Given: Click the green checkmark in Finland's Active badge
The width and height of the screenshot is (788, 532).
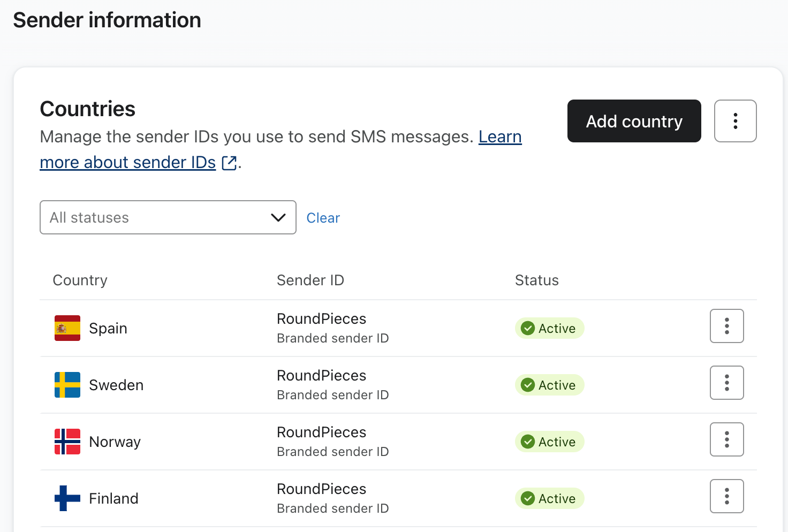Looking at the screenshot, I should tap(528, 498).
